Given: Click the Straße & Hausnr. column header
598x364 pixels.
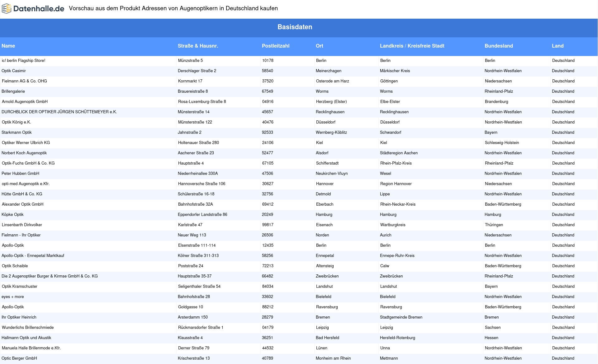Looking at the screenshot, I should 198,46.
